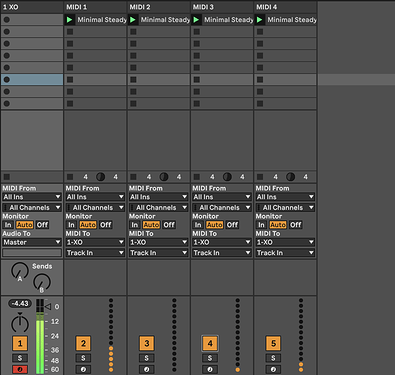Image resolution: width=395 pixels, height=375 pixels.
Task: Toggle track activator 2 on MIDI 1
Action: tap(83, 343)
